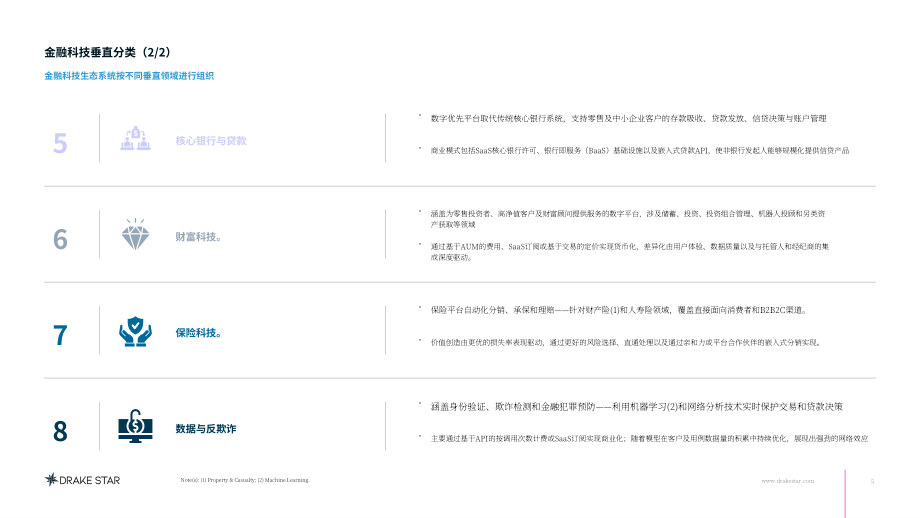Click the page number 5 in footer

tap(872, 482)
